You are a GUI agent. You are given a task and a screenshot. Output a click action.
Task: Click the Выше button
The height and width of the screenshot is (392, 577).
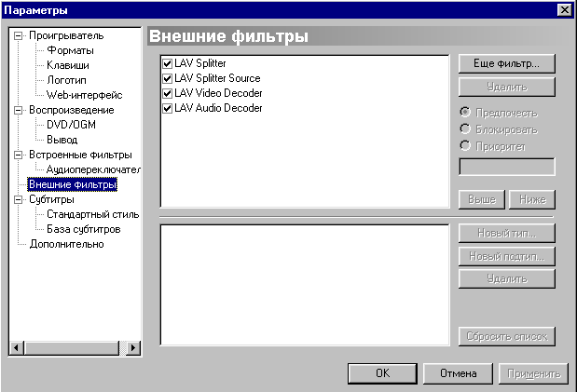coord(482,199)
